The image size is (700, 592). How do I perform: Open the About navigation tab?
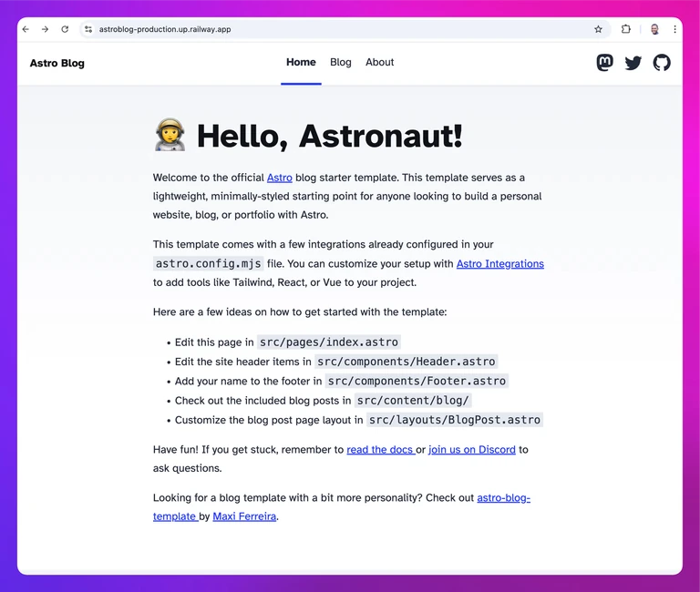tap(379, 63)
